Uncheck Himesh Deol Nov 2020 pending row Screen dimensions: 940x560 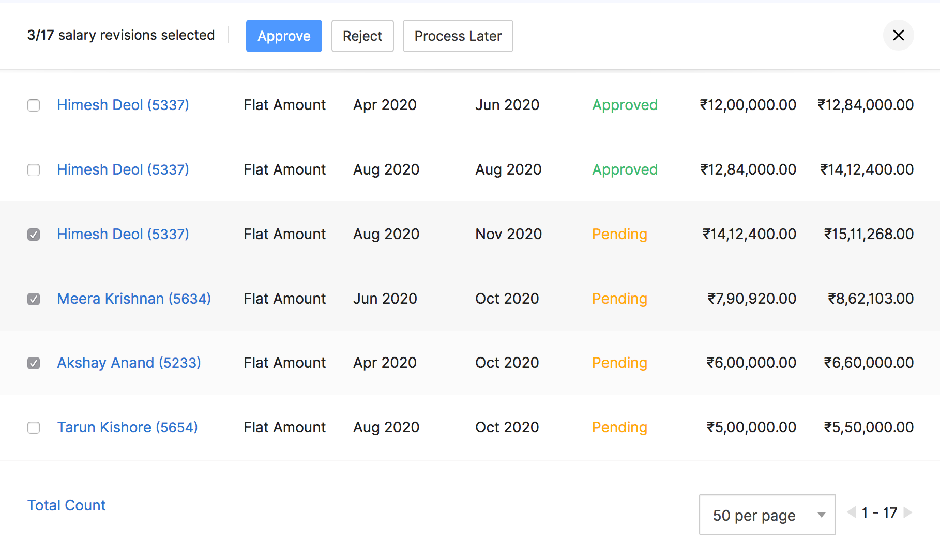tap(34, 235)
